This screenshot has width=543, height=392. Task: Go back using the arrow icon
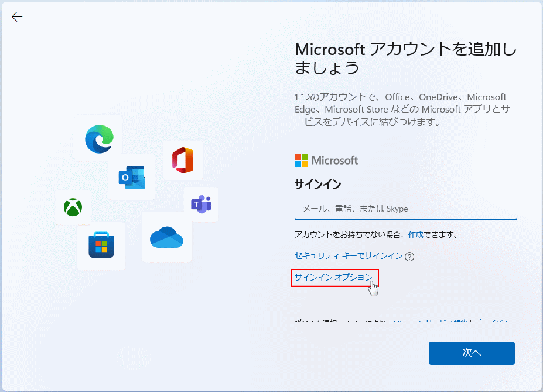16,16
